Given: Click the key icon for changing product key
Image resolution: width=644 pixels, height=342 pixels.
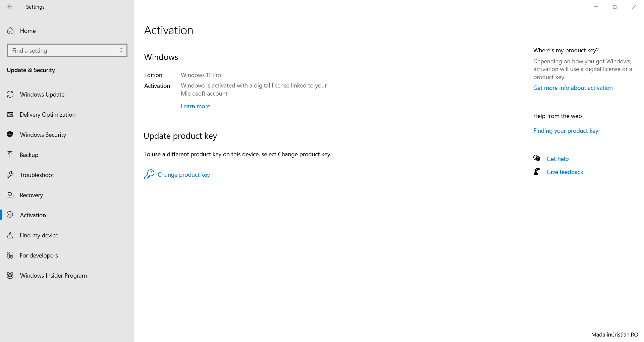Looking at the screenshot, I should coord(149,174).
